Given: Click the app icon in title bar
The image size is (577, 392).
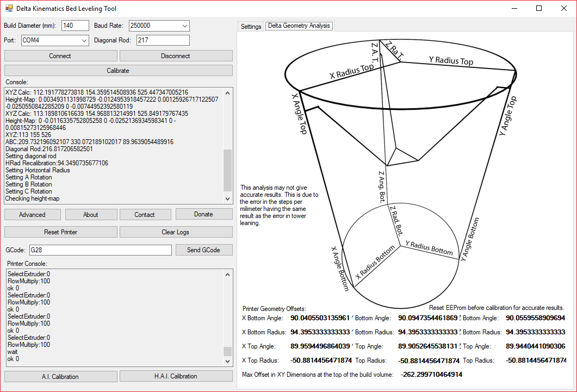Looking at the screenshot, I should [x=9, y=8].
